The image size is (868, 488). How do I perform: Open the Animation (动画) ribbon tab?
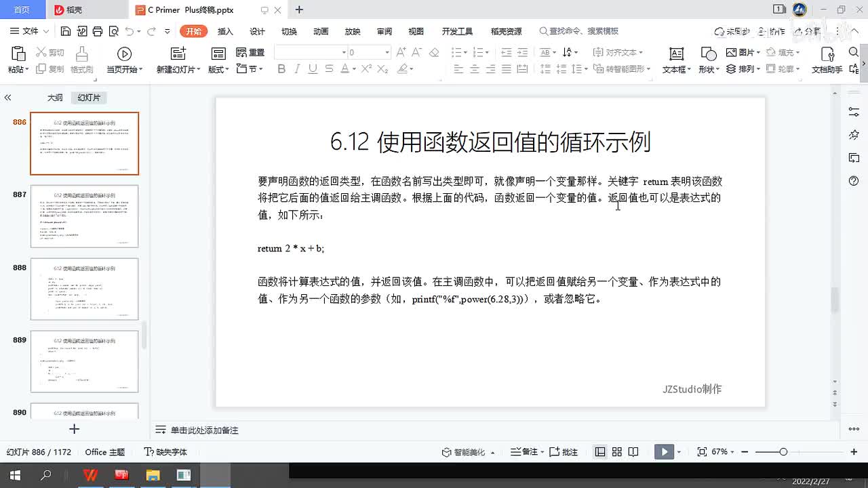[x=321, y=31]
